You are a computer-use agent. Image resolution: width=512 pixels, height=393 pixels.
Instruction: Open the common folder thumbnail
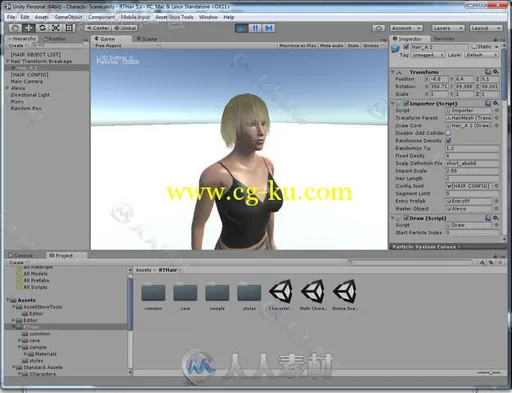click(x=153, y=292)
